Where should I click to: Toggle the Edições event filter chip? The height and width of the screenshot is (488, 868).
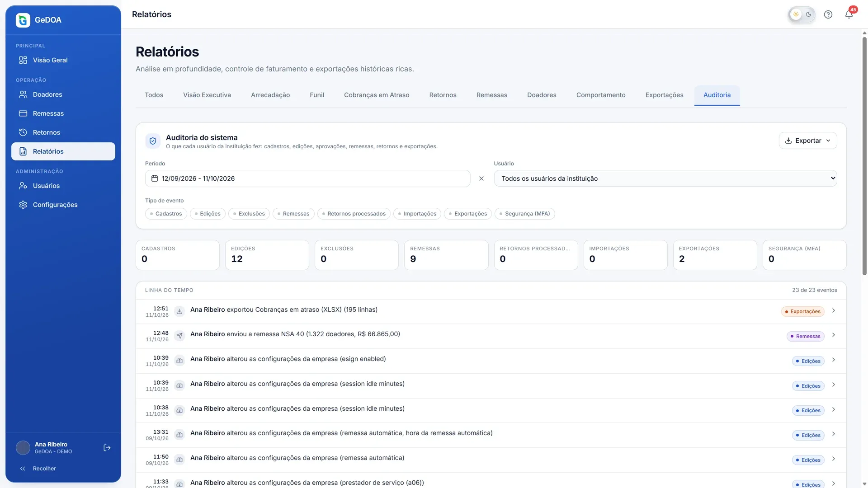tap(208, 214)
